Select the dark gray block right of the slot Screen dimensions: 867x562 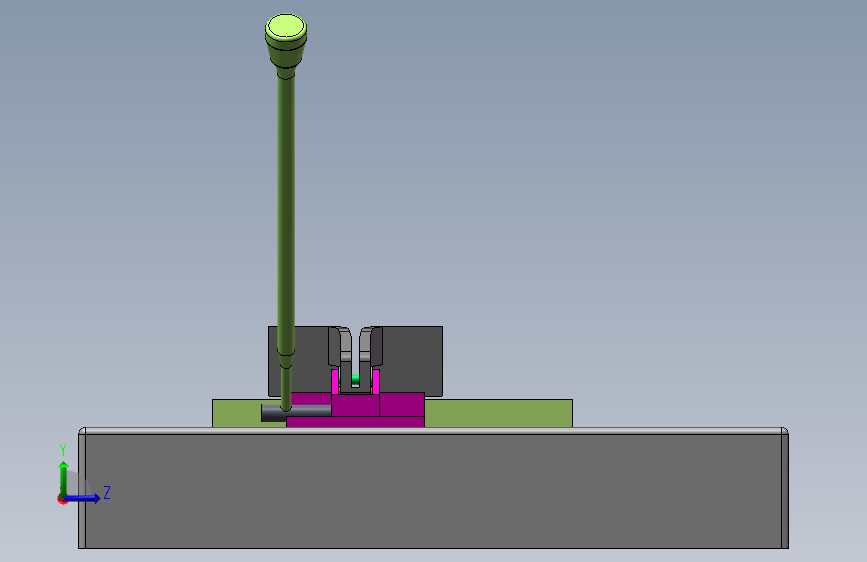[x=412, y=361]
